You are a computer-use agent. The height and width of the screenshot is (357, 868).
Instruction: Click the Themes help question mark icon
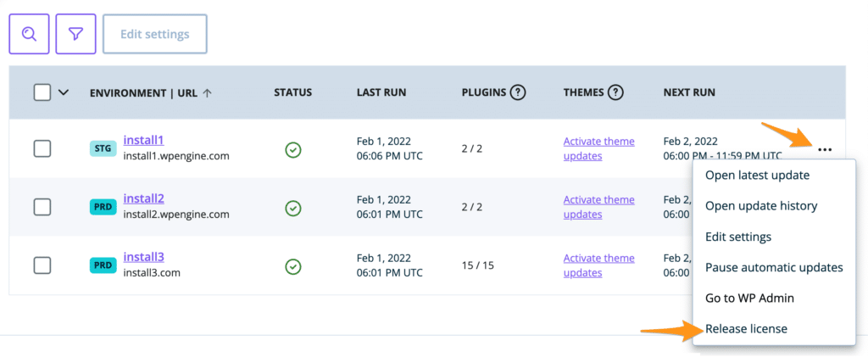click(615, 92)
